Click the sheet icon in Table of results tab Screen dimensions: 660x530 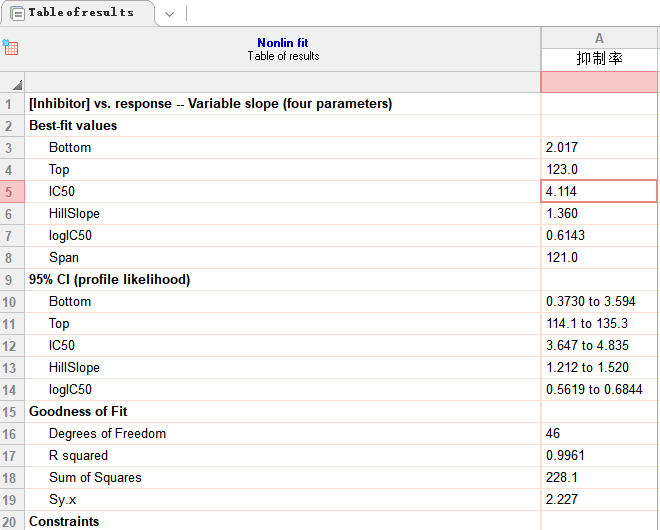(x=18, y=13)
